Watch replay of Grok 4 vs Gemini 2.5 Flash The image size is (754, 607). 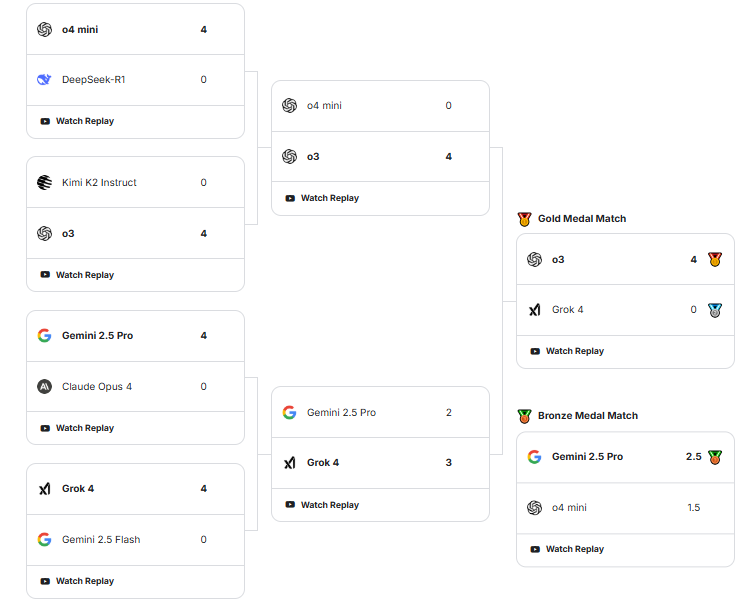click(x=77, y=581)
